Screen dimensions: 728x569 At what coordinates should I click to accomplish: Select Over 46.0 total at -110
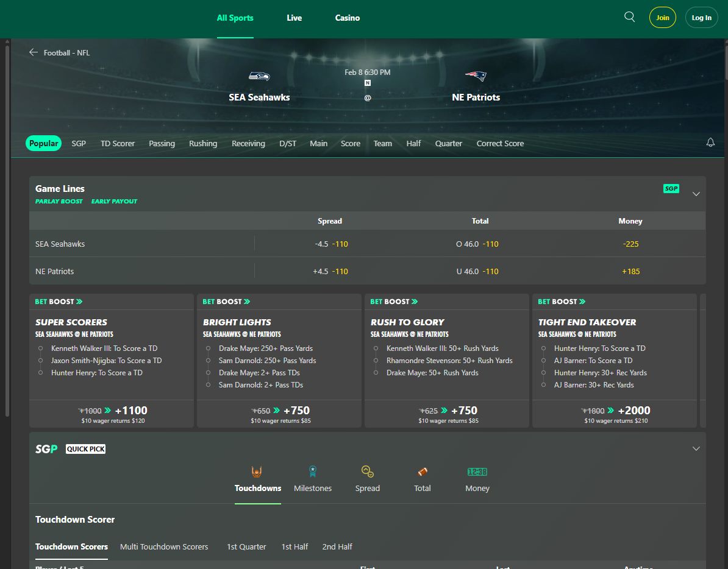[477, 244]
